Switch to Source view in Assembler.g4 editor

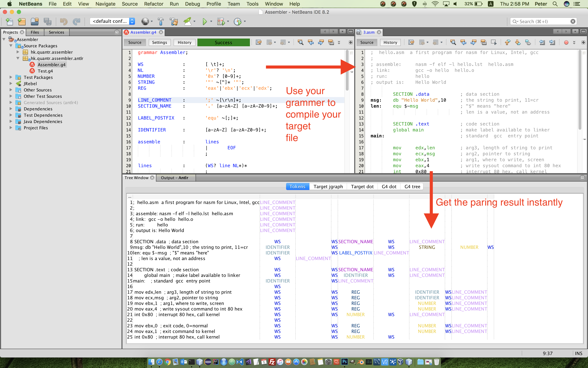coord(135,42)
